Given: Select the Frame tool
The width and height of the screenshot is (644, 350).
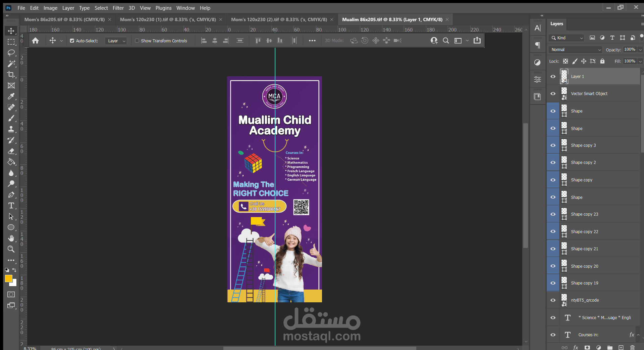Looking at the screenshot, I should click(11, 86).
